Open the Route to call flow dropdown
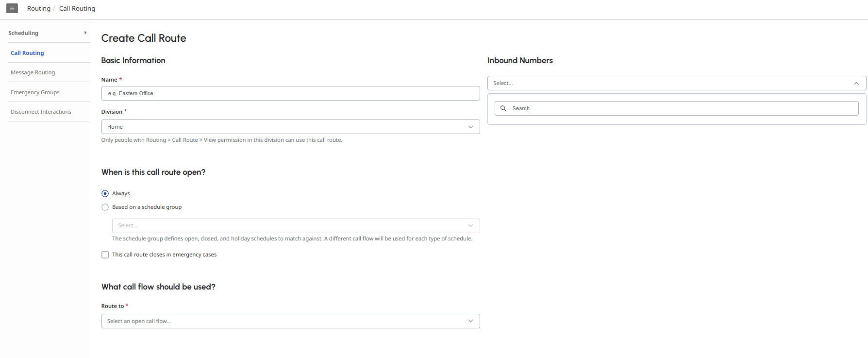868x358 pixels. (x=290, y=321)
